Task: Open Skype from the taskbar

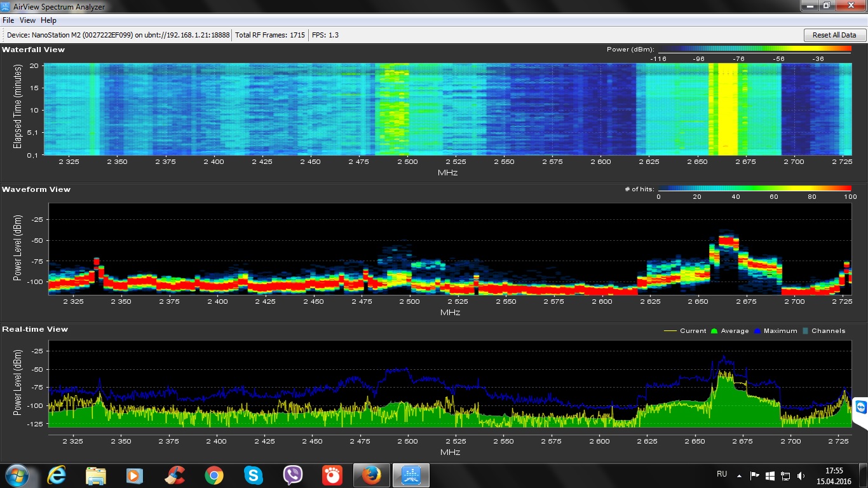Action: [253, 475]
